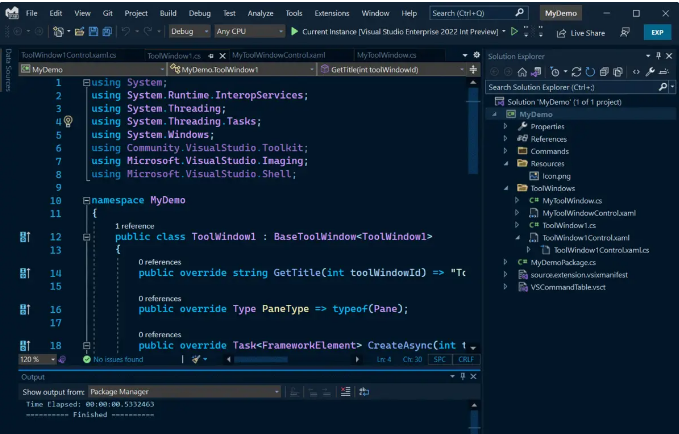Click the Undo arrow icon

click(126, 31)
